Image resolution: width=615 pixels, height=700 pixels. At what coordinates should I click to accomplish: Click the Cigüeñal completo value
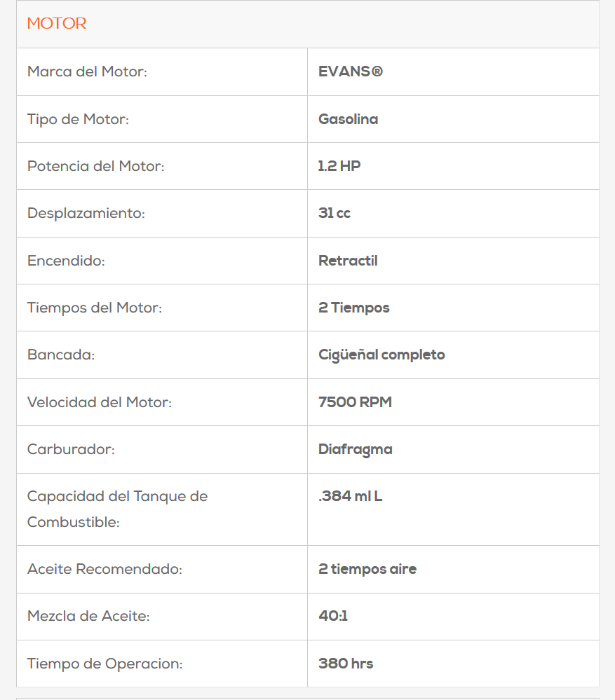pyautogui.click(x=381, y=355)
